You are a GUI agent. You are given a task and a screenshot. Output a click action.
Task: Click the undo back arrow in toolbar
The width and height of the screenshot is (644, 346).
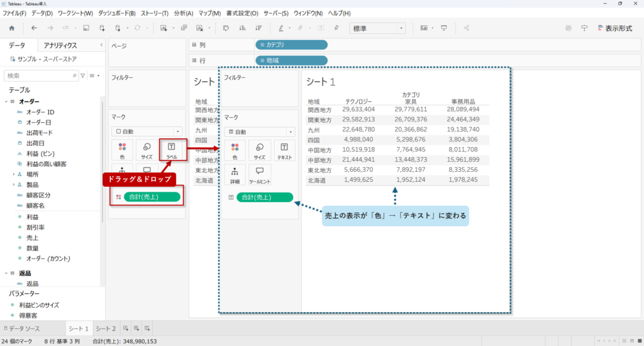[34, 28]
